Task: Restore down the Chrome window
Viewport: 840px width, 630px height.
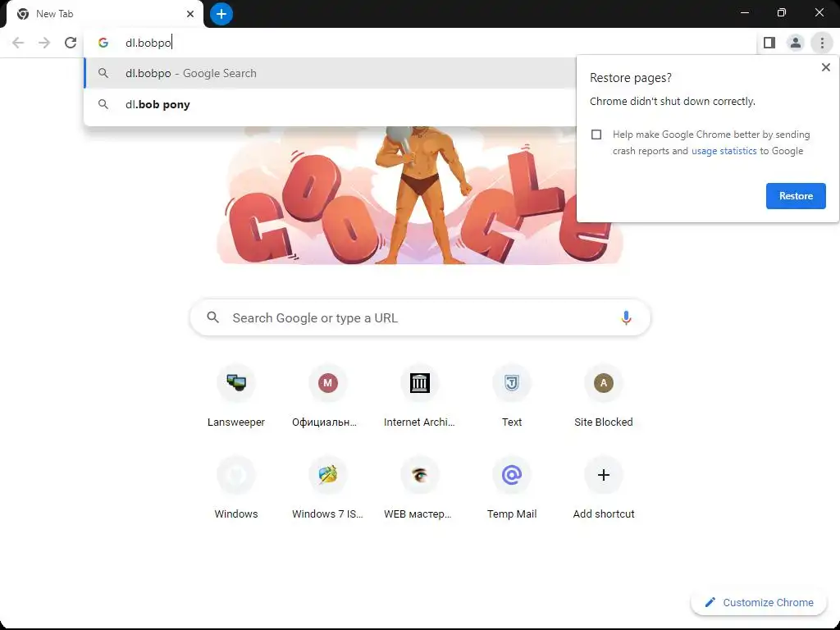Action: click(x=782, y=13)
